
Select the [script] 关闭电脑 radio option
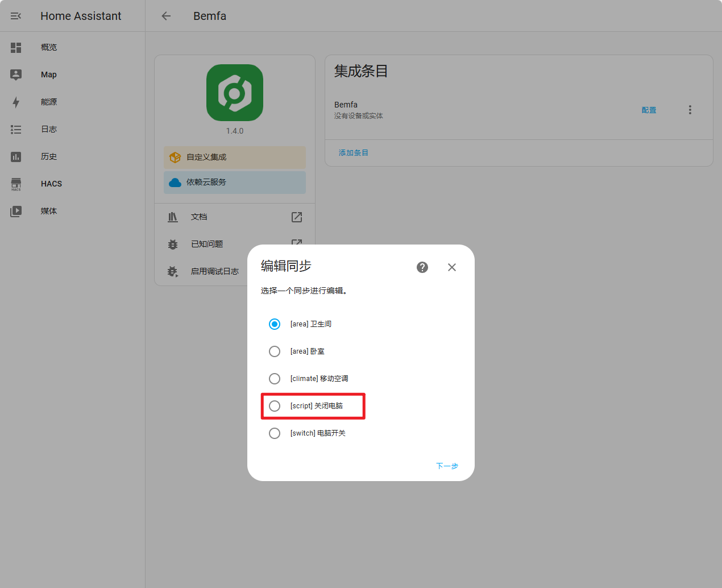275,406
